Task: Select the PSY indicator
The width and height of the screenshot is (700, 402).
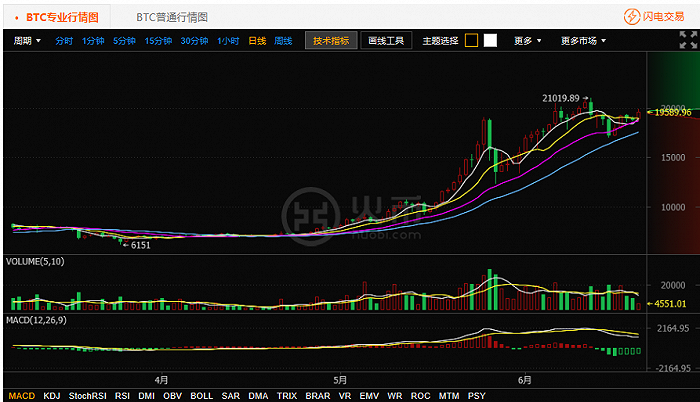Action: click(477, 396)
